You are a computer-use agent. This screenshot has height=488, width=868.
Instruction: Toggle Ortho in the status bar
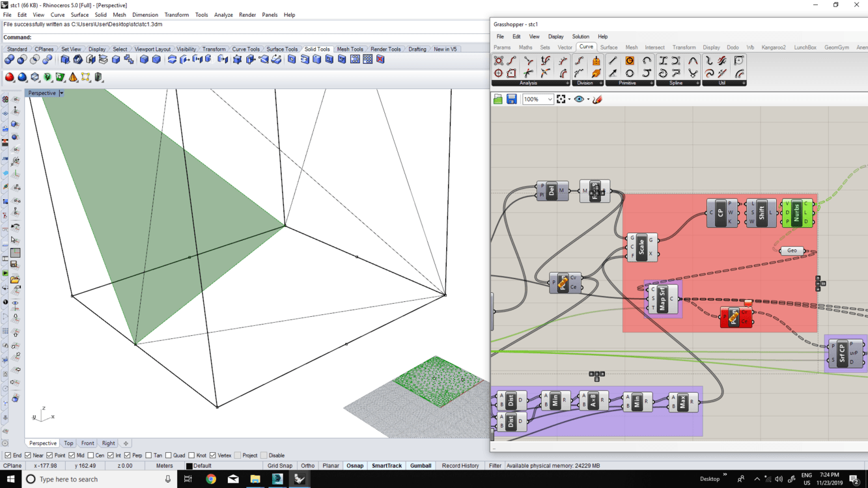[307, 466]
